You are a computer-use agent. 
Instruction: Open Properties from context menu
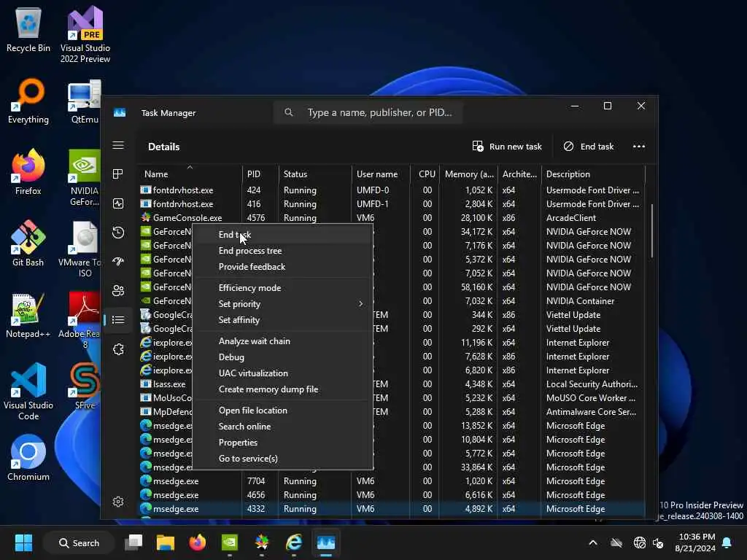point(282,443)
